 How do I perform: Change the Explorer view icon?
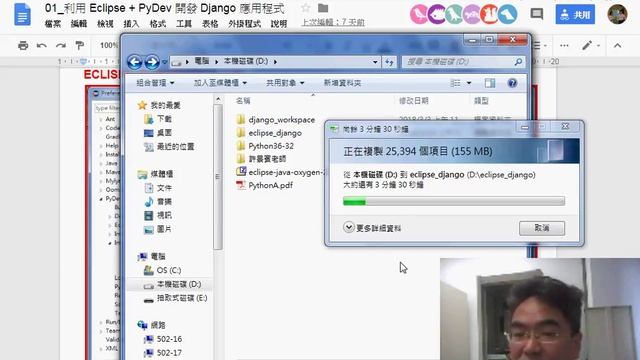455,83
